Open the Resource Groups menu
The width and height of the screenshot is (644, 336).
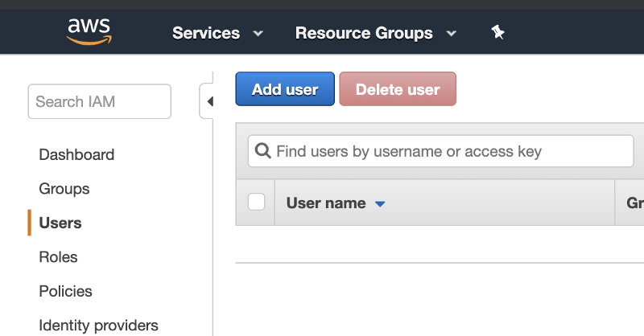click(x=364, y=33)
